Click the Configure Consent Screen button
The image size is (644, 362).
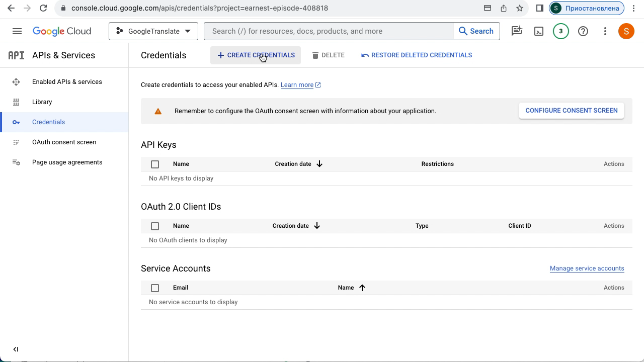tap(571, 111)
